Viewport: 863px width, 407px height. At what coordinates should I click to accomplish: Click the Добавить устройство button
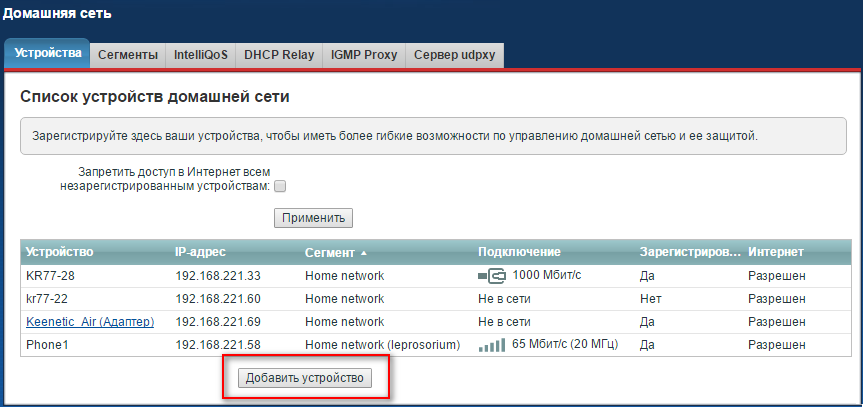tap(306, 378)
